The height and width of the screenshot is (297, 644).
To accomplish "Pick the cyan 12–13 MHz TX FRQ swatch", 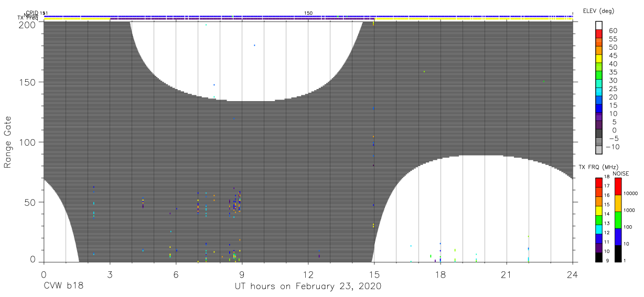I will click(x=599, y=228).
